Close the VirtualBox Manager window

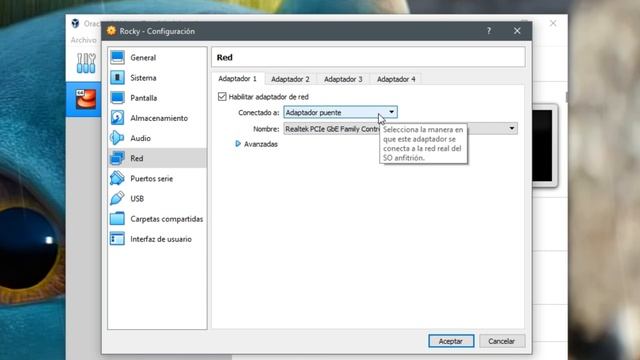553,23
